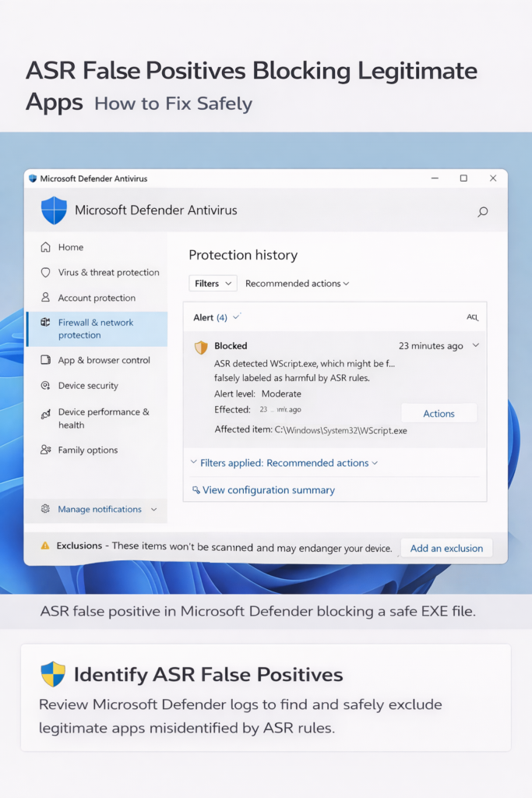Click the article title ASR False Positives
This screenshot has height=798, width=532.
252,86
